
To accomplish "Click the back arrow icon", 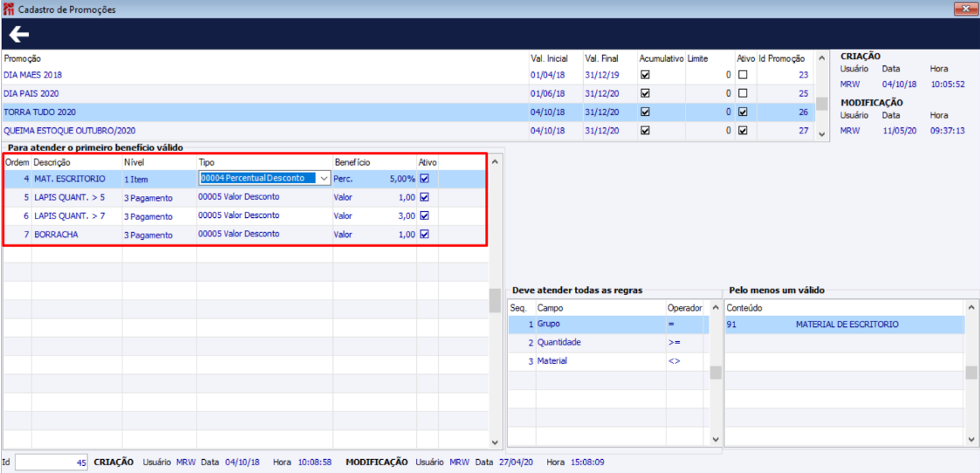I will (x=19, y=34).
